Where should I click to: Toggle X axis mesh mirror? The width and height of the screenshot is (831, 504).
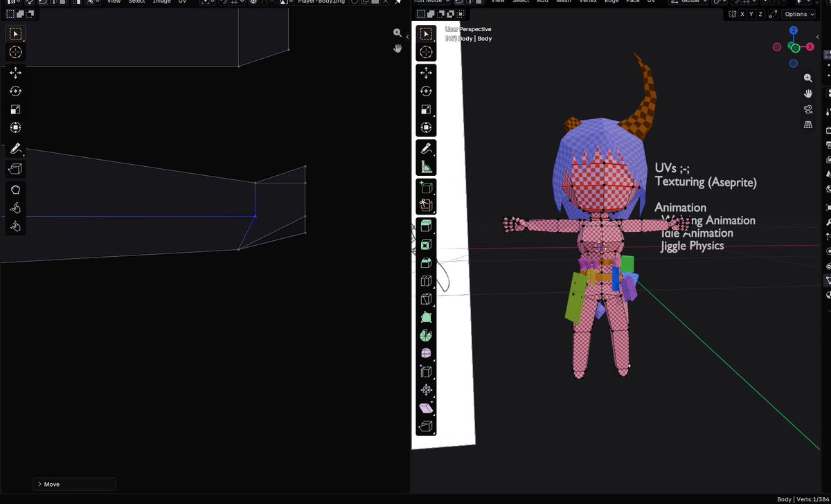coord(743,14)
